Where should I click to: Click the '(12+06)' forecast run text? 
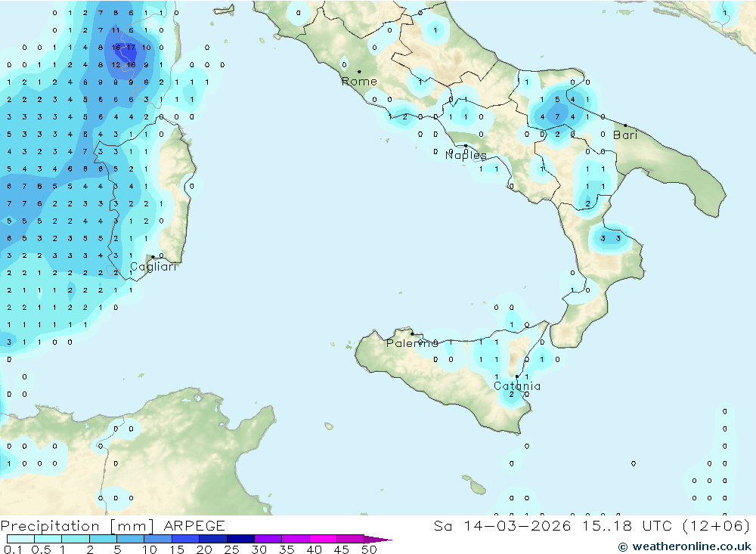717,526
